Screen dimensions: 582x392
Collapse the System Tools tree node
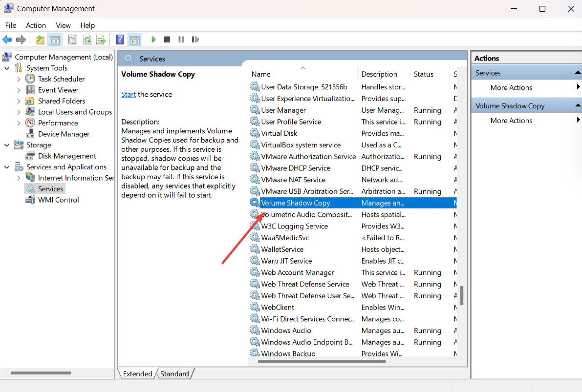7,68
